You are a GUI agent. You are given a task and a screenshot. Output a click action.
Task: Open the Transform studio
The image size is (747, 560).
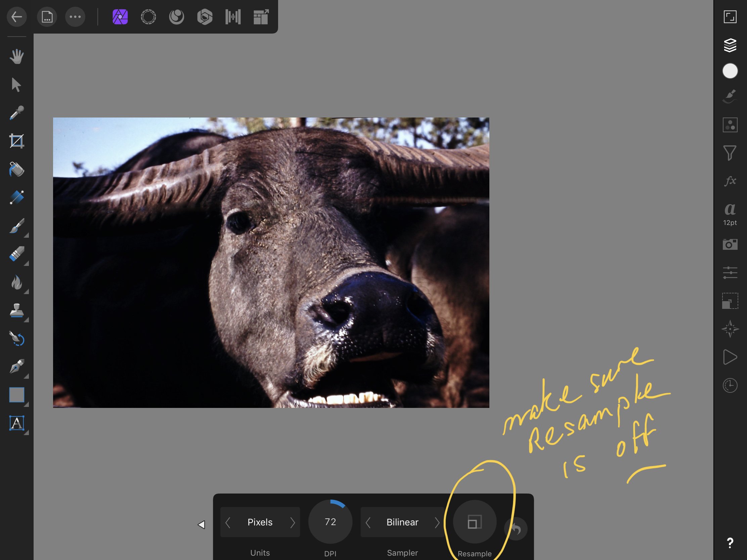730,300
